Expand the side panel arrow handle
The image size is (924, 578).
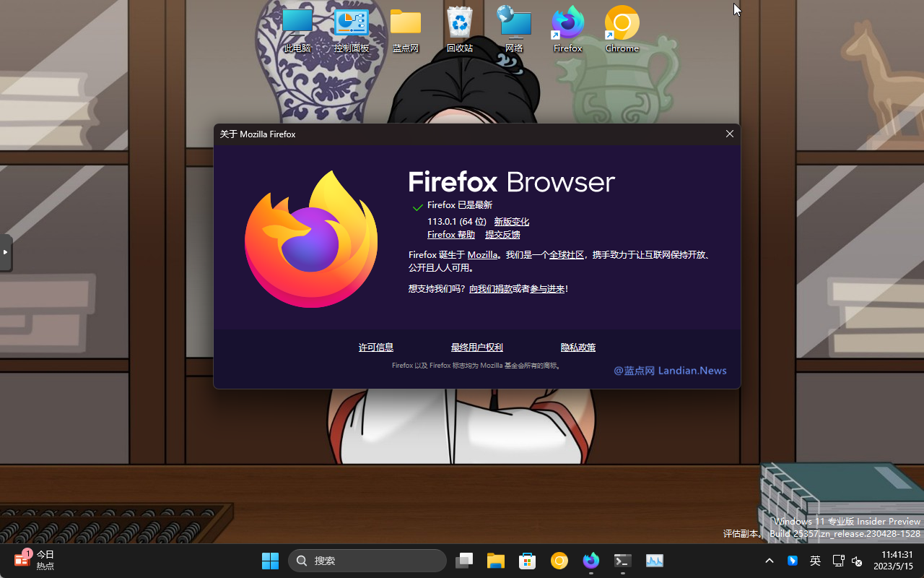tap(6, 252)
